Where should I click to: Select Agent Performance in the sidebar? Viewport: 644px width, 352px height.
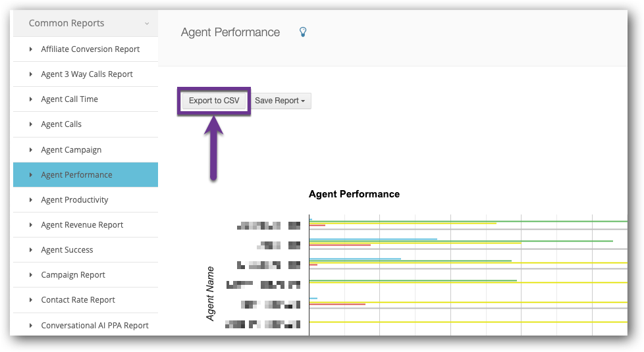[86, 175]
